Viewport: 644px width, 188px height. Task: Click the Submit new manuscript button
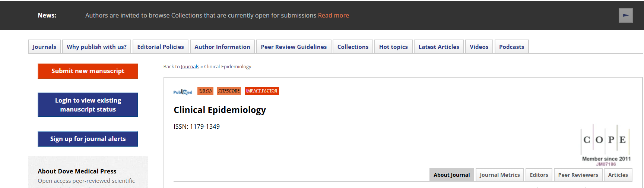tap(88, 71)
